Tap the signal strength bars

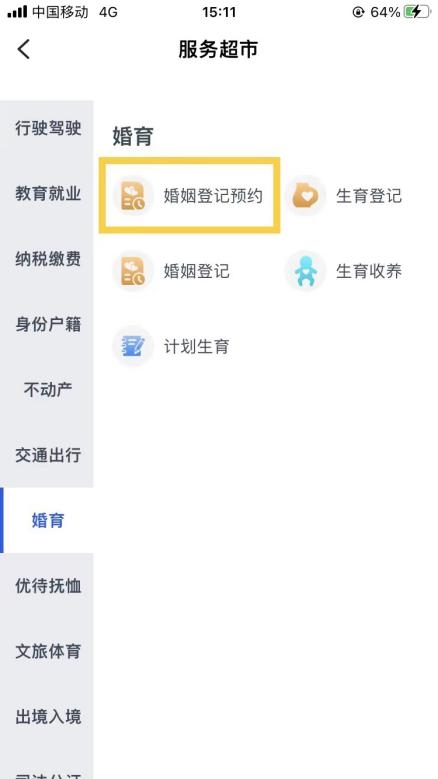pyautogui.click(x=17, y=12)
